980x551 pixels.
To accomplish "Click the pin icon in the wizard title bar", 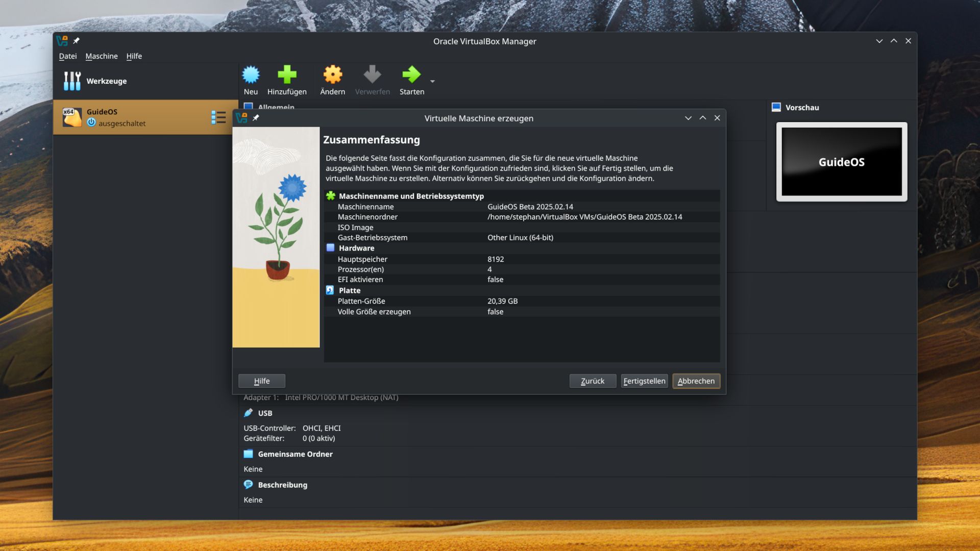I will coord(256,118).
